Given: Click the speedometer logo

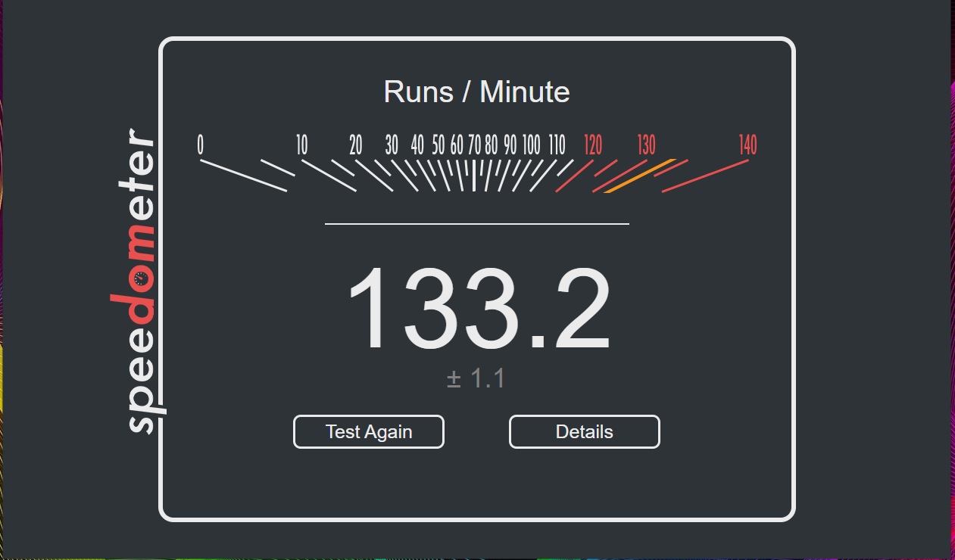Looking at the screenshot, I should coord(139,280).
